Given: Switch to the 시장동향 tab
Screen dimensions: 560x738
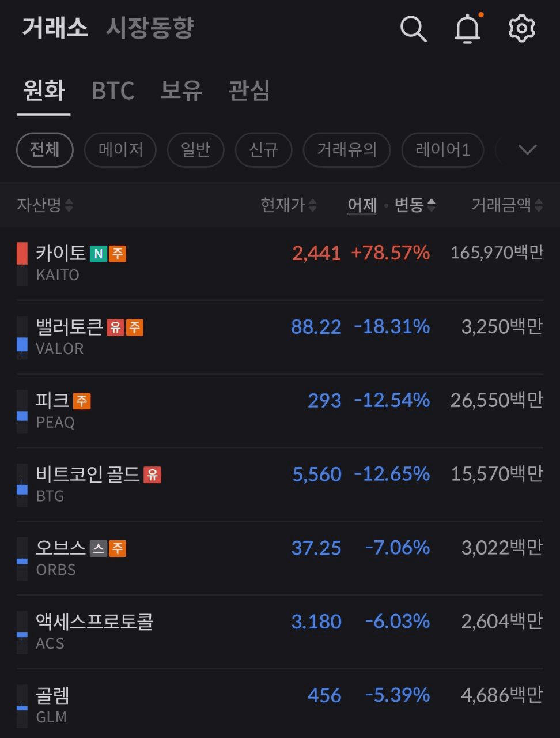Looking at the screenshot, I should click(150, 28).
